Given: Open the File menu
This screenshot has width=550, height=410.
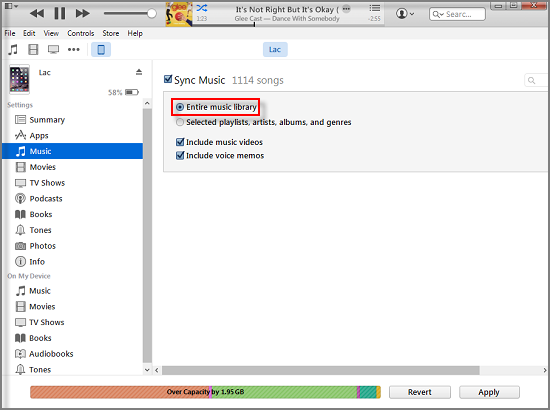Looking at the screenshot, I should 10,33.
